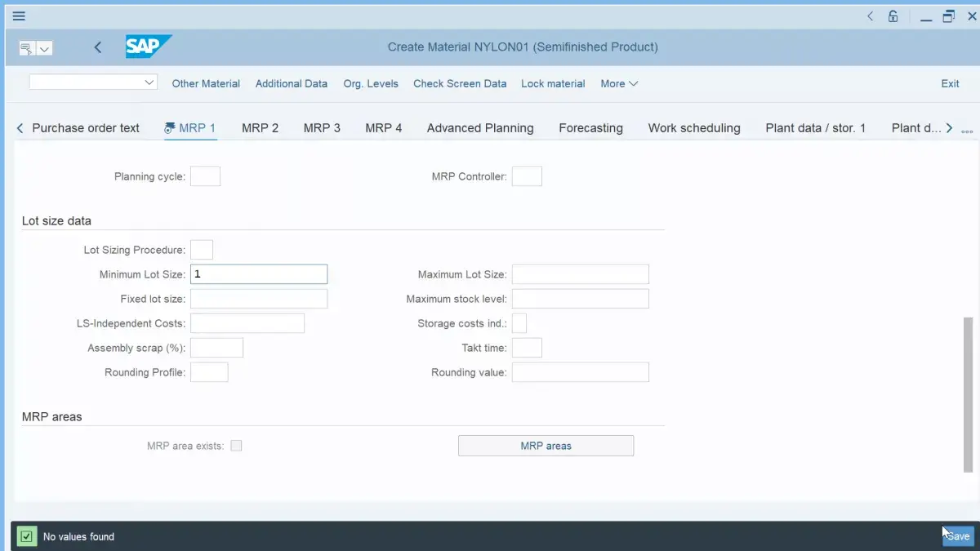Click the Storage costs ind. field
The width and height of the screenshot is (980, 551).
[x=519, y=323]
